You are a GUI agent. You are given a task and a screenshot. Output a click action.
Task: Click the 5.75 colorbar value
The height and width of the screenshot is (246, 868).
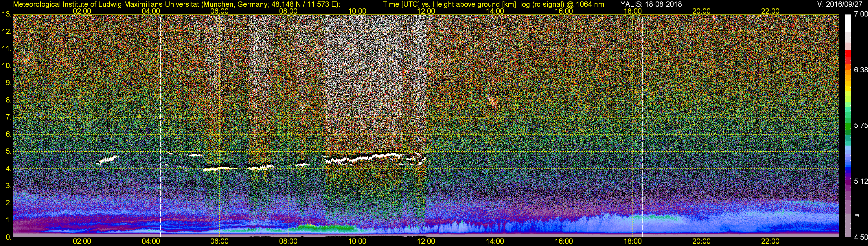(x=861, y=125)
